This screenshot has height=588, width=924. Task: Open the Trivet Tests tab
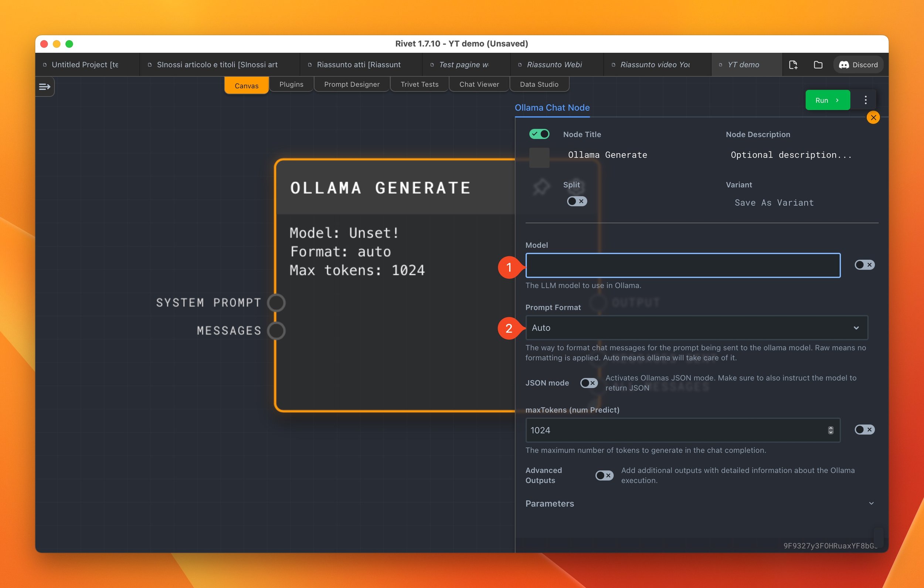click(419, 84)
